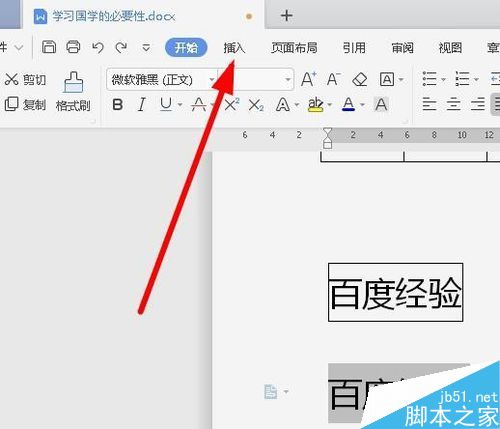
Task: Expand text effects dropdown arrow
Action: [x=297, y=105]
